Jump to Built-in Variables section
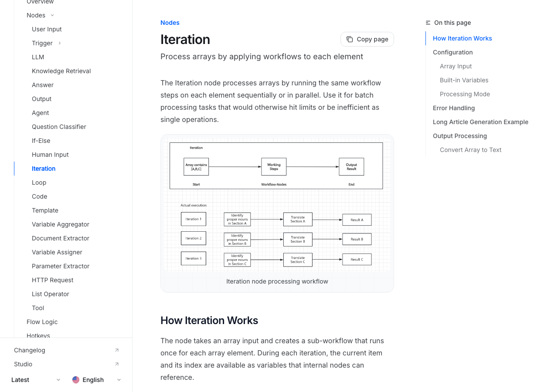 [464, 80]
